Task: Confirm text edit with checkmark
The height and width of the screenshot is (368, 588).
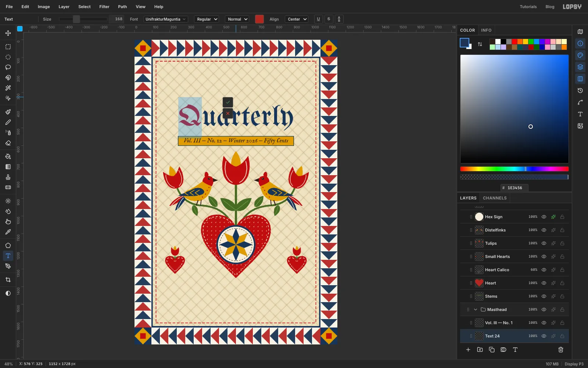Action: 228,102
